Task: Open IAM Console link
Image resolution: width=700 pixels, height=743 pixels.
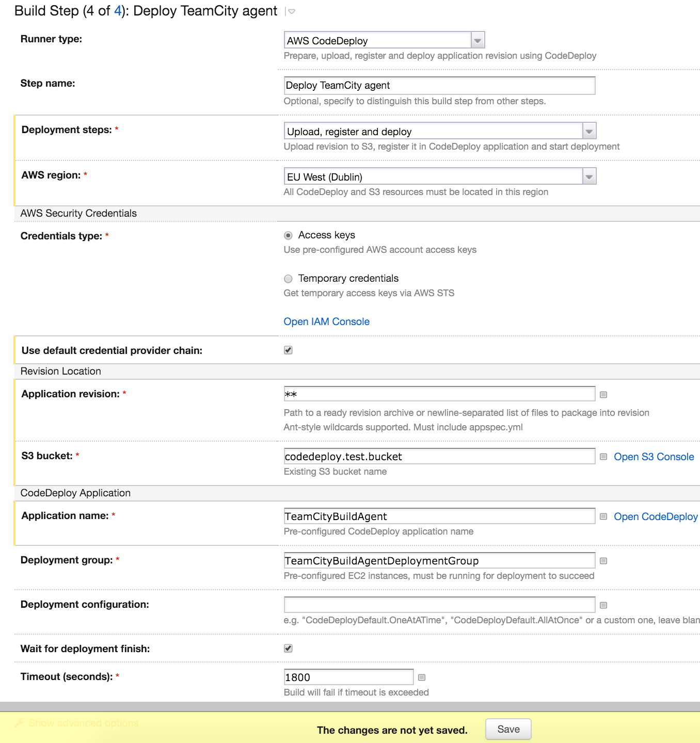Action: coord(327,321)
